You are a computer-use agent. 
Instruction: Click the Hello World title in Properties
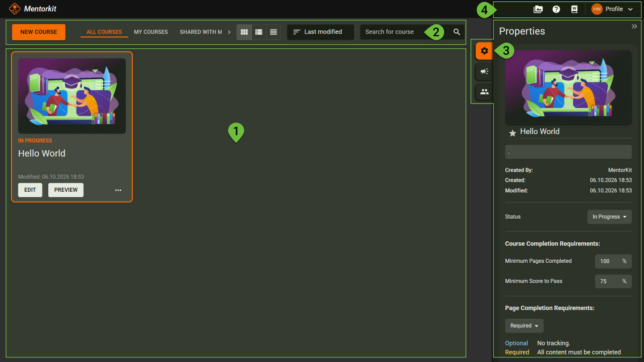pyautogui.click(x=540, y=131)
